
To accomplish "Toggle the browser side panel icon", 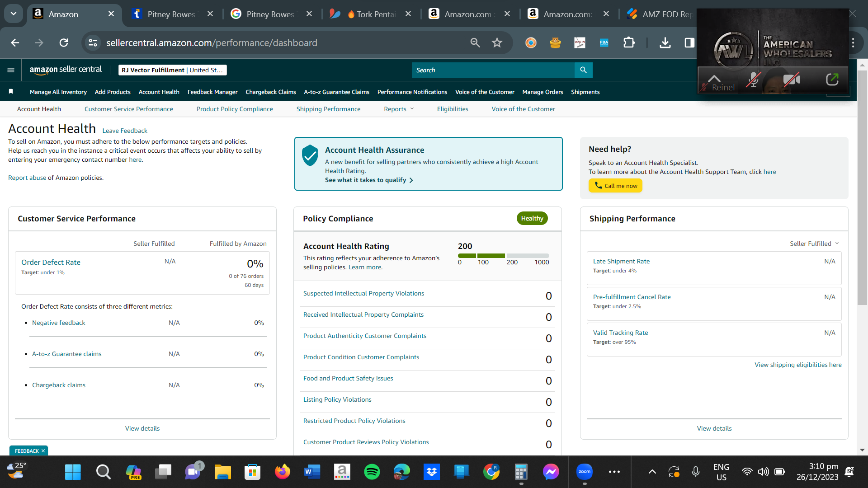I will pos(689,42).
